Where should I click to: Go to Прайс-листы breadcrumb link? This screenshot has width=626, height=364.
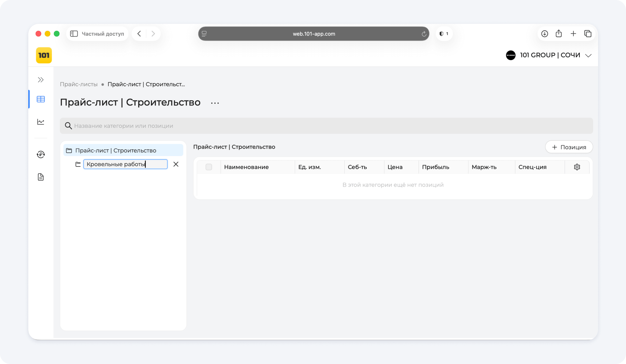(x=79, y=84)
